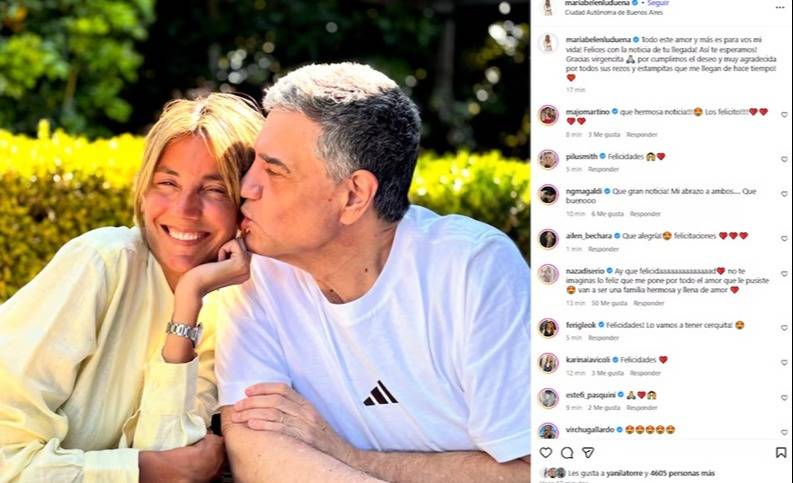Open the Ciudad Autónoma de Buenos Aires location
The width and height of the screenshot is (793, 483).
(x=605, y=12)
